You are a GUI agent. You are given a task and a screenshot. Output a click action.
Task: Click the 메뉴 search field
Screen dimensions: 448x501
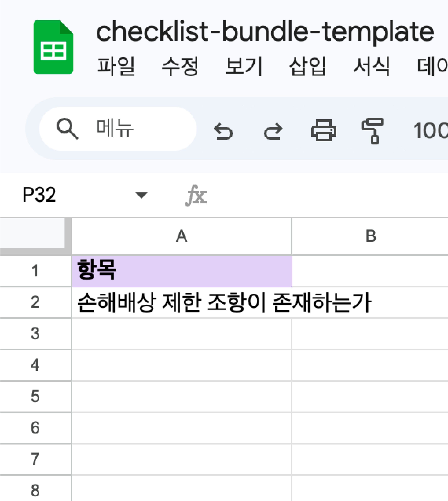[x=118, y=129]
